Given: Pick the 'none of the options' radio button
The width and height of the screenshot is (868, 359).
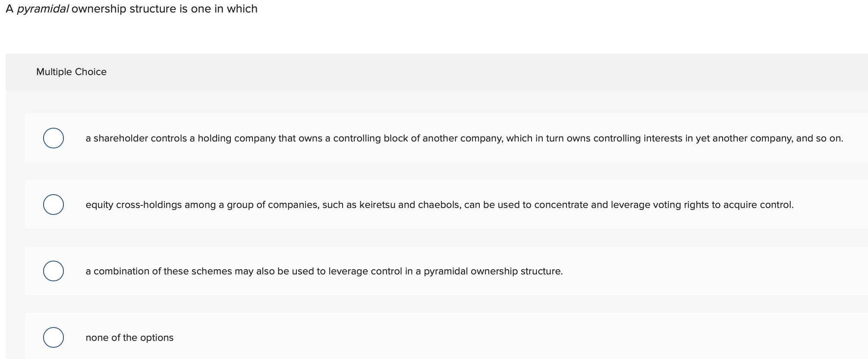Looking at the screenshot, I should pos(53,337).
